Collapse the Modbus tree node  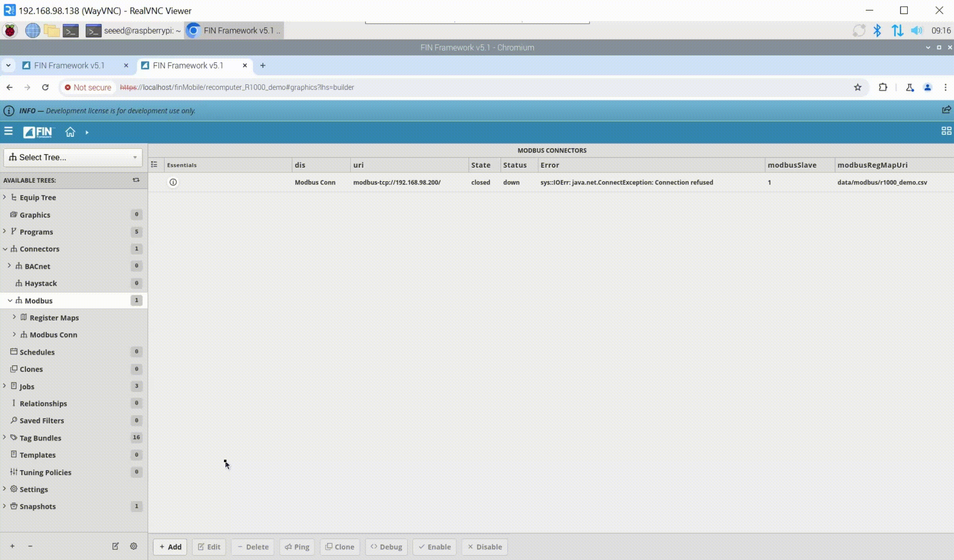pos(10,300)
